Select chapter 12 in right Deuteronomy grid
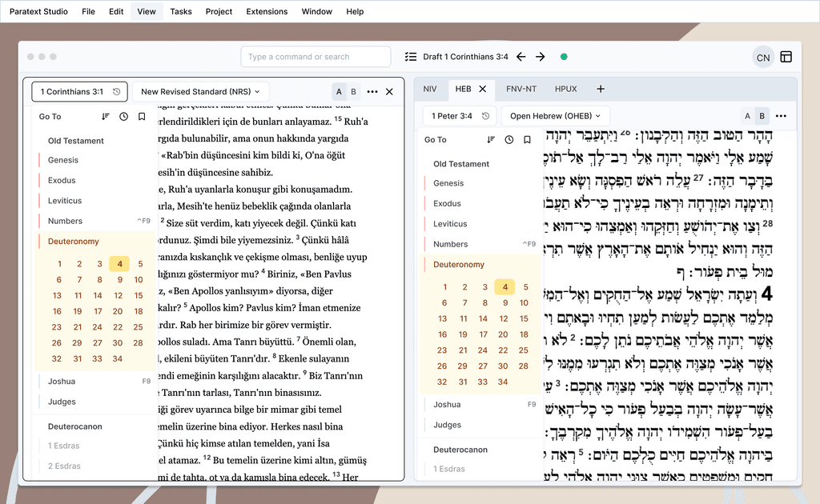The image size is (820, 504). pyautogui.click(x=503, y=318)
